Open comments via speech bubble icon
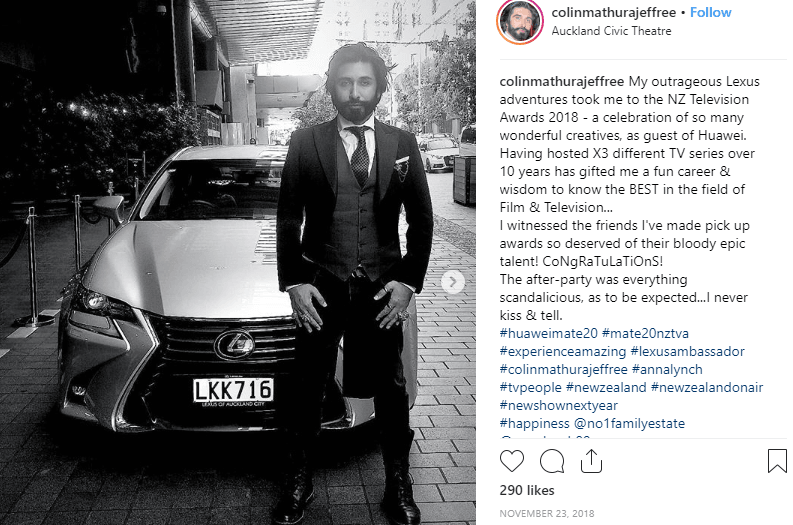 coord(552,461)
